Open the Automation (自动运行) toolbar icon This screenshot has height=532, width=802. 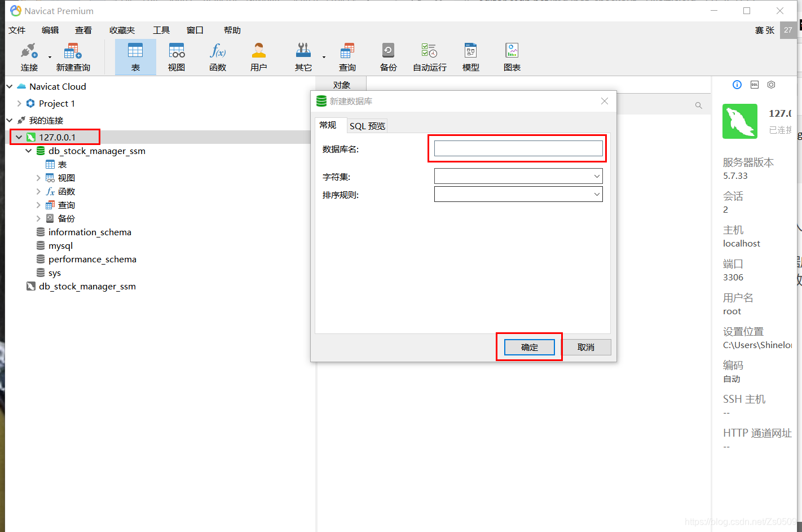point(430,57)
